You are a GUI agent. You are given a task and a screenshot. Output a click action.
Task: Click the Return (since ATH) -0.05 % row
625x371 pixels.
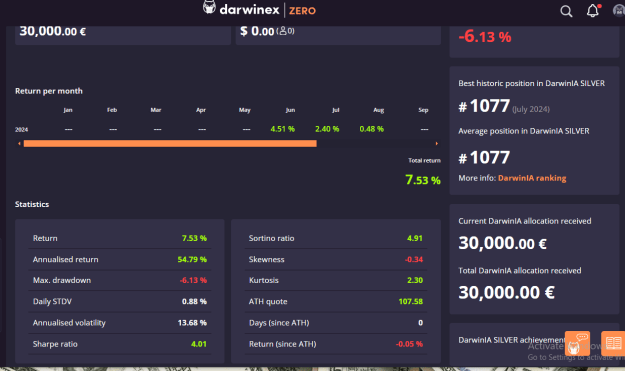click(336, 344)
